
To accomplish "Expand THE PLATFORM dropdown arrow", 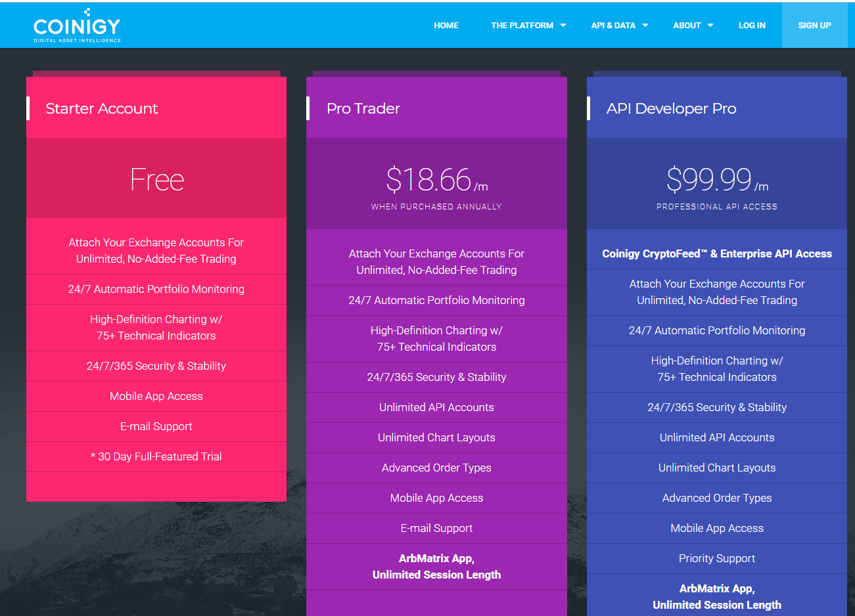I will (x=563, y=26).
